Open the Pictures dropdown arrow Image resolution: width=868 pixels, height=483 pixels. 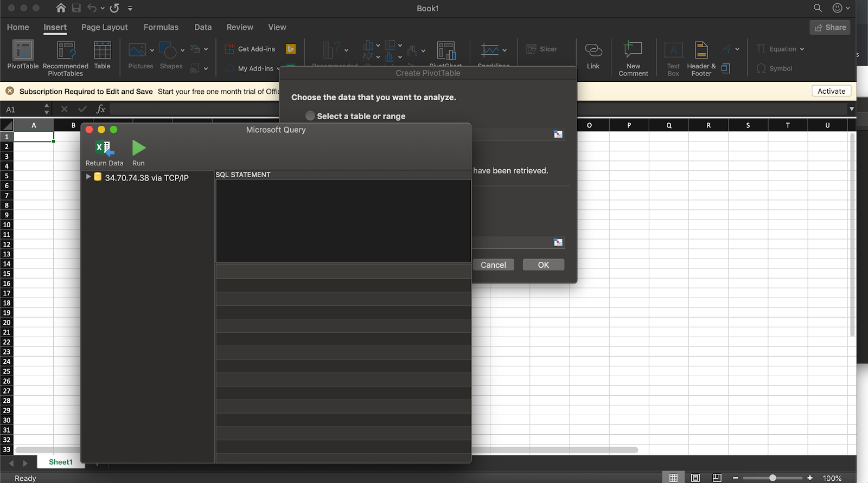[152, 50]
